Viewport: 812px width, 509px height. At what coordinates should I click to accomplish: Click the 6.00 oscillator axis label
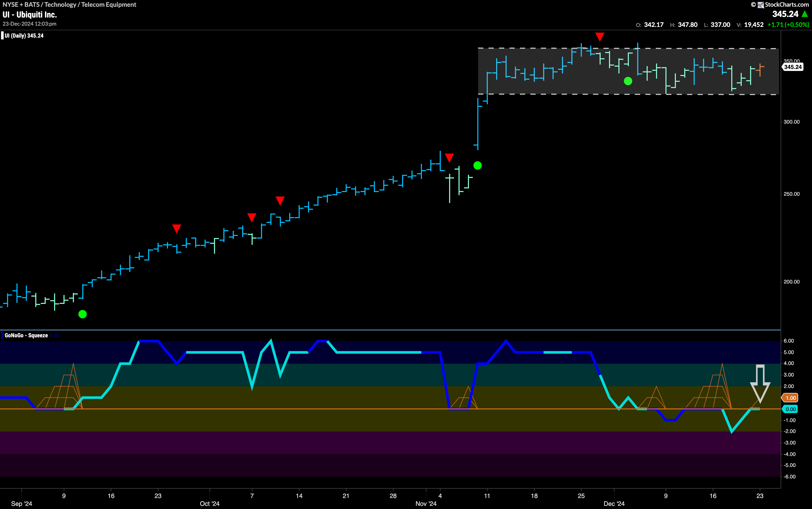coord(789,341)
